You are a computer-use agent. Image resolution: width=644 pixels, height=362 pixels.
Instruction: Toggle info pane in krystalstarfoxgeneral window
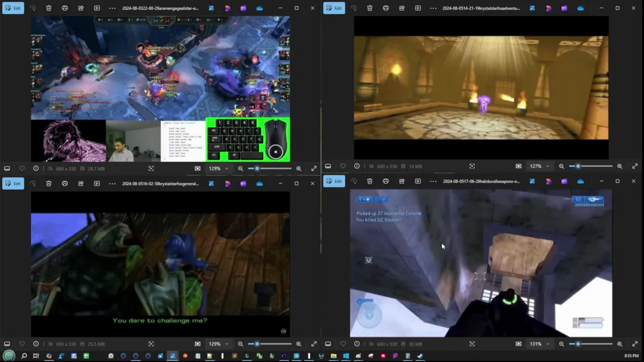36,344
